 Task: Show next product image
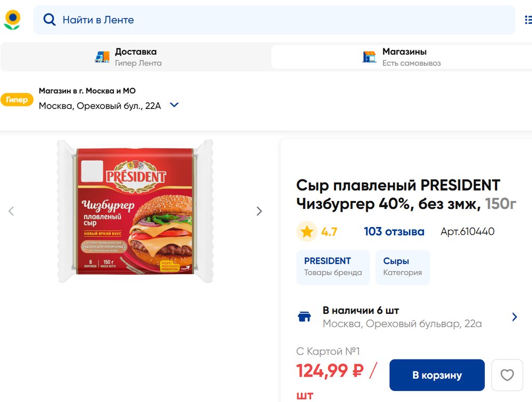tap(259, 211)
